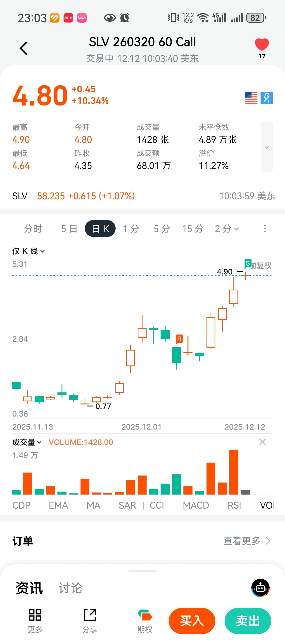285x644 pixels.
Task: Open the AI robot assistant icon
Action: (x=260, y=588)
